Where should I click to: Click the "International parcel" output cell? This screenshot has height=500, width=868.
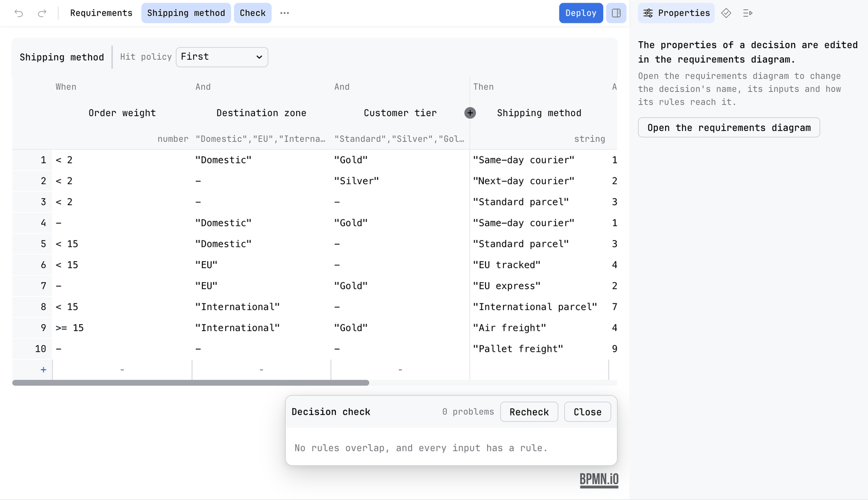(539, 307)
